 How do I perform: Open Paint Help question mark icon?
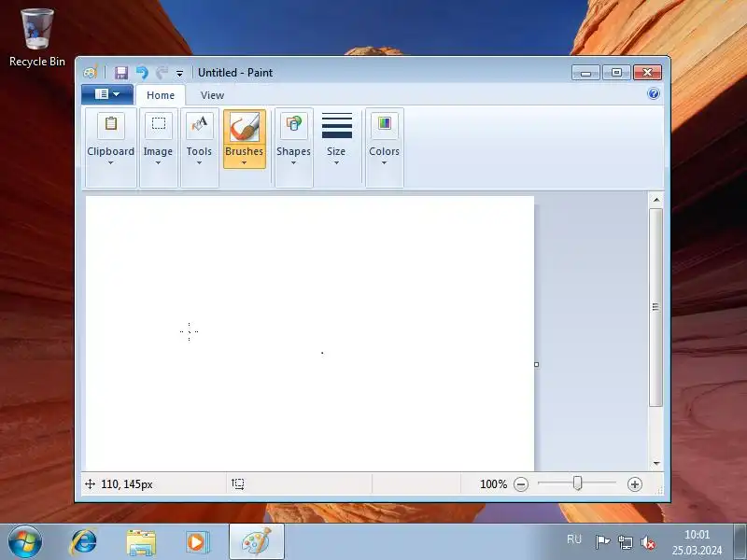[x=654, y=93]
